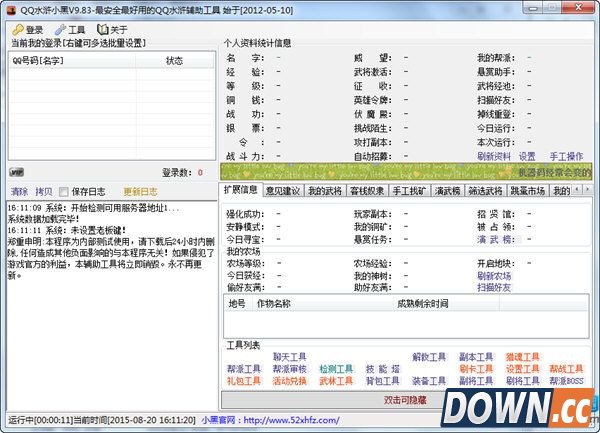Image resolution: width=600 pixels, height=433 pixels.
Task: Switch to the 意见建议 tab
Action: [x=283, y=190]
